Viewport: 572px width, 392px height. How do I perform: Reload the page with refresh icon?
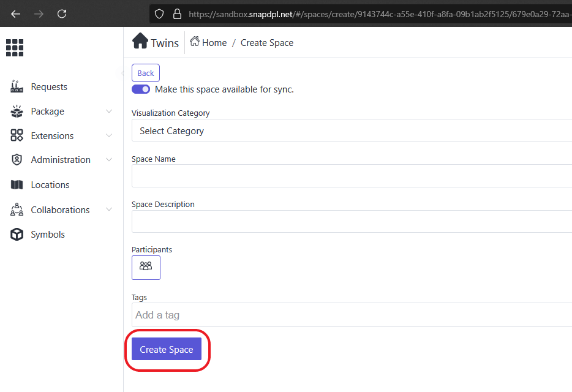tap(62, 14)
